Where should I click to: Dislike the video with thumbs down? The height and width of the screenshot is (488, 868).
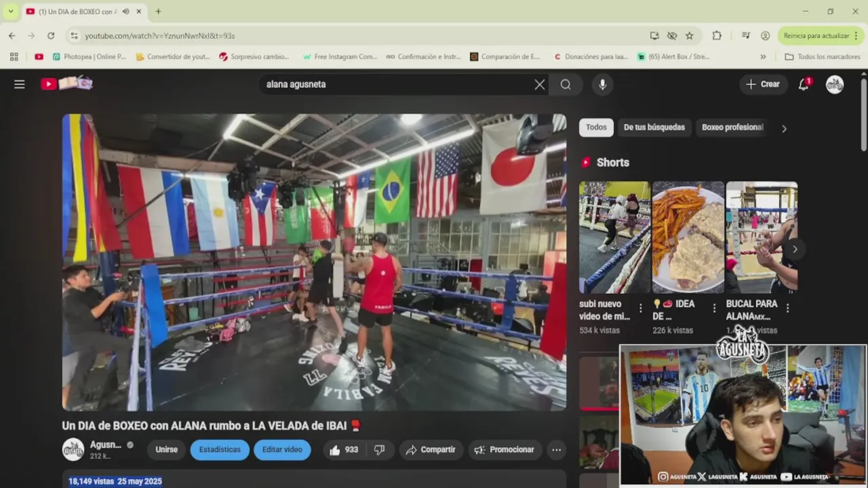pos(380,449)
